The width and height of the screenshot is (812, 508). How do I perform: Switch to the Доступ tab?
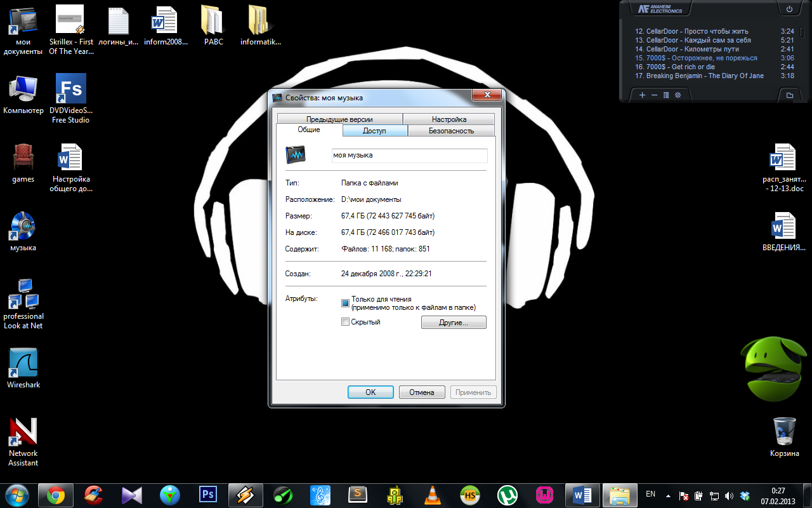tap(374, 130)
